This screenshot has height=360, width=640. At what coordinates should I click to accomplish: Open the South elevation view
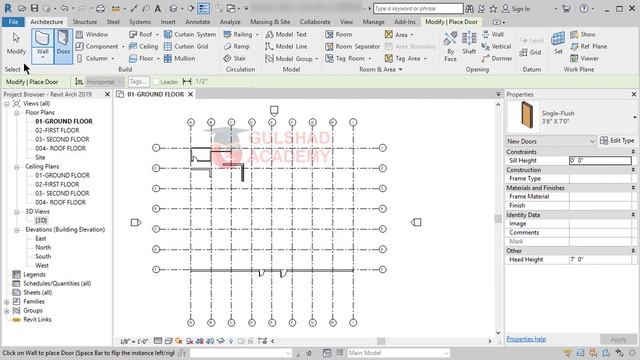click(43, 257)
